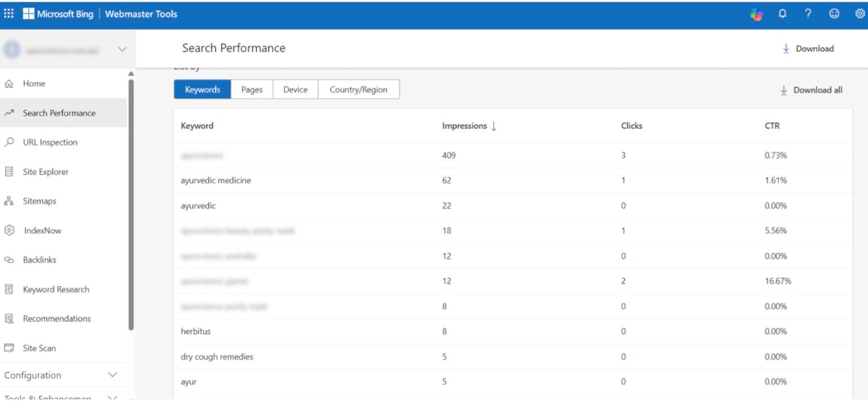The width and height of the screenshot is (868, 401).
Task: Click the Download button
Action: tap(808, 48)
